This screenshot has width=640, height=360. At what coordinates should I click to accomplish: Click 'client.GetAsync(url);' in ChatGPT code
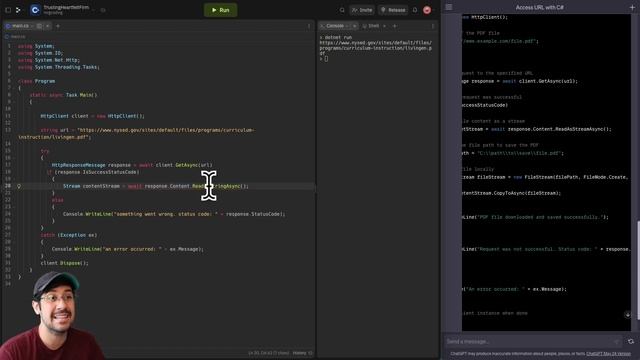point(548,81)
